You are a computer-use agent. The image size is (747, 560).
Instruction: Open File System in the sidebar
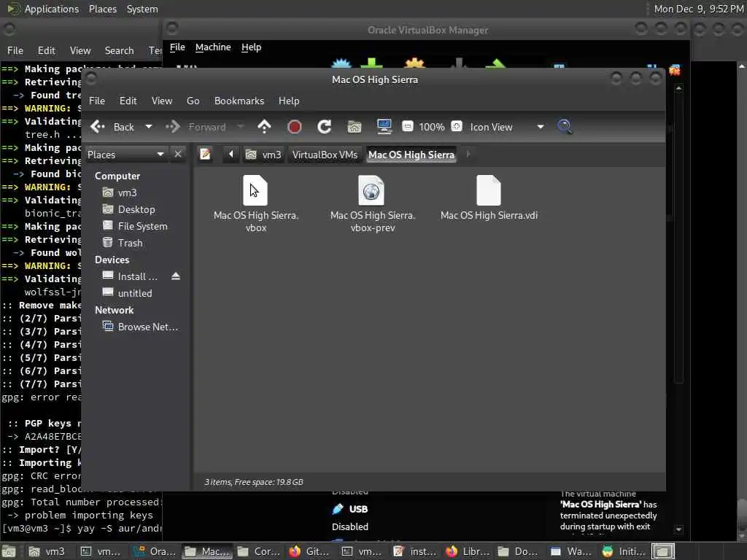point(142,226)
